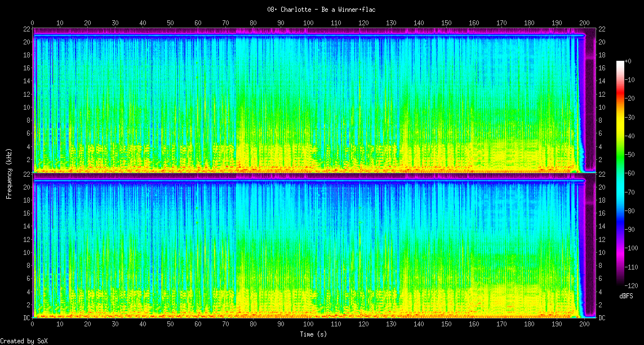Click the "Frequency (kHz)" axis label
644x345 pixels.
(9, 173)
